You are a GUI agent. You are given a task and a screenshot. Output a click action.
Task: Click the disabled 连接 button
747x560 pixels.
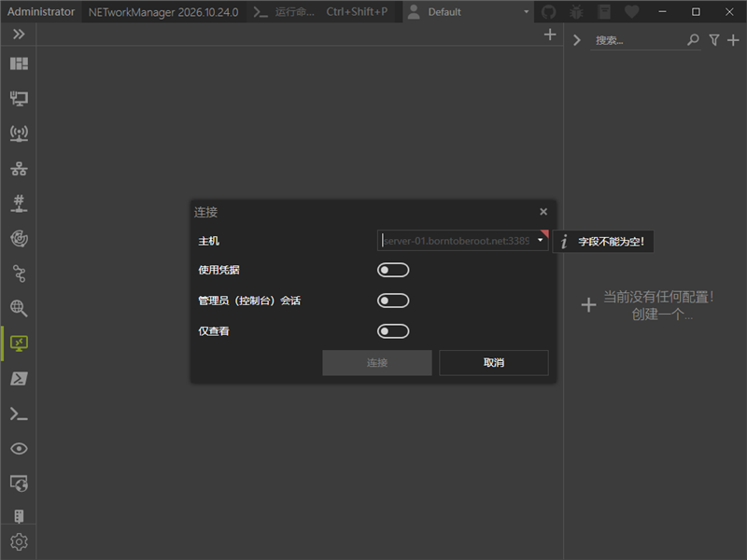tap(377, 362)
